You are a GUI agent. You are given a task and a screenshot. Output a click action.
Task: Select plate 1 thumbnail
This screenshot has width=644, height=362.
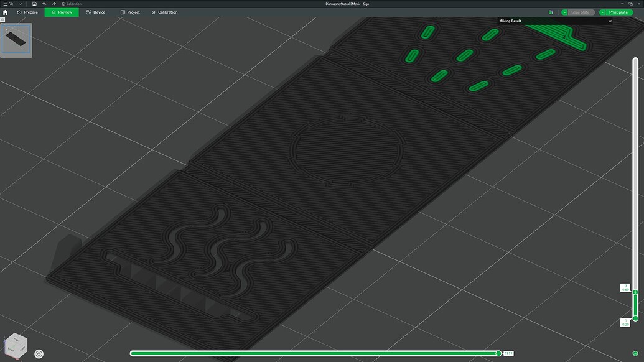coord(16,40)
